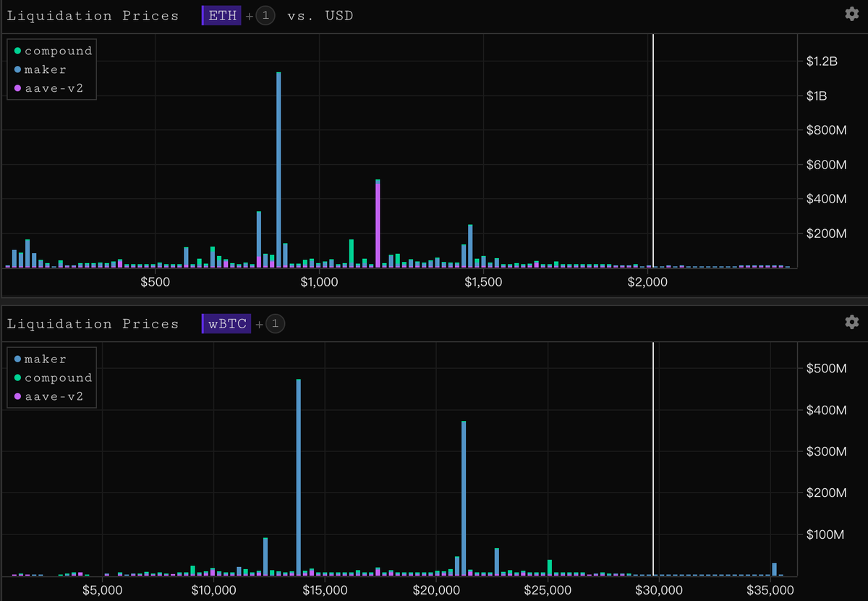Viewport: 868px width, 601px height.
Task: Toggle aave-v2 series in wBTC chart legend
Action: 48,396
